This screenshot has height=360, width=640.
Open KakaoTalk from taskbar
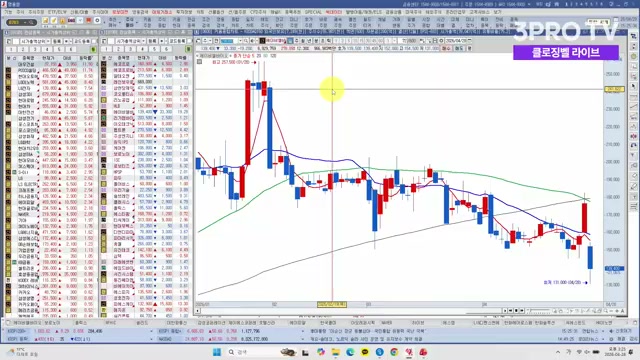pyautogui.click(x=365, y=352)
